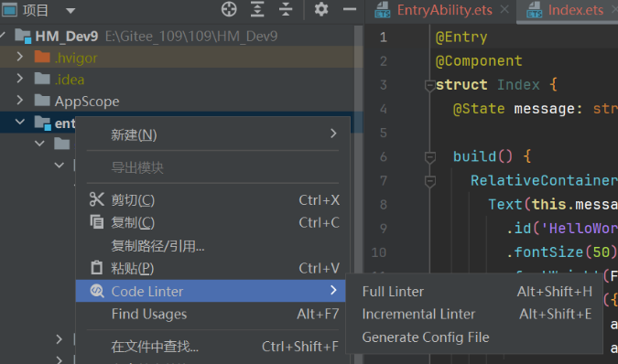This screenshot has width=618, height=364.
Task: Fold the build() block in gutter
Action: point(430,157)
